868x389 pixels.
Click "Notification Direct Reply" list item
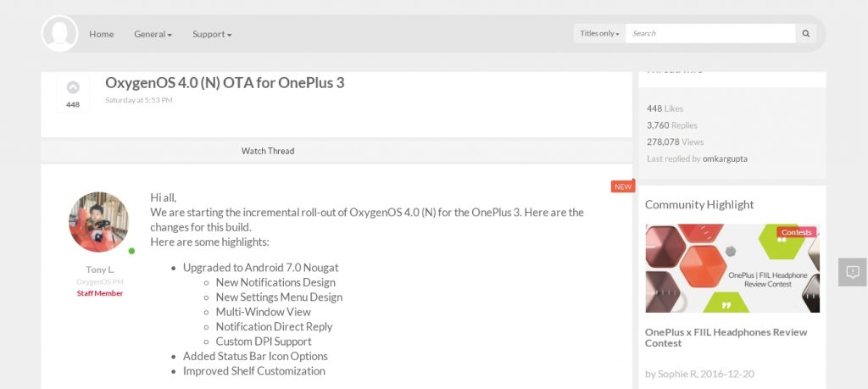274,327
